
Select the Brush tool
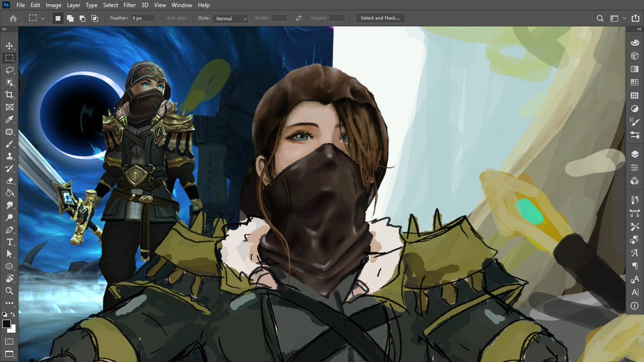tap(9, 144)
